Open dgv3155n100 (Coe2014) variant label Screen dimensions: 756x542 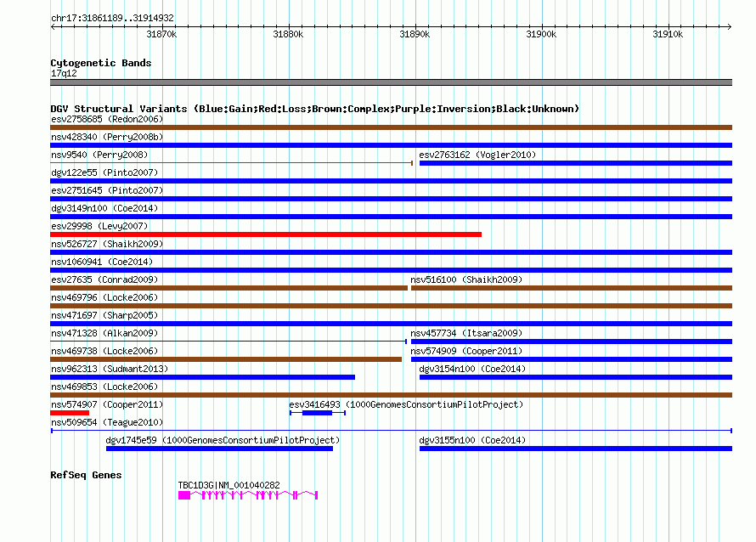[x=472, y=440]
